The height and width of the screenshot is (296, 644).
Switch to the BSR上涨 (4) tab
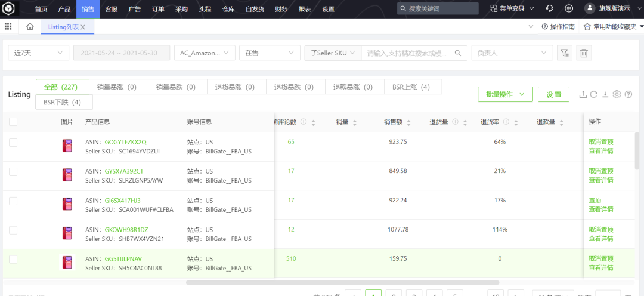point(411,87)
